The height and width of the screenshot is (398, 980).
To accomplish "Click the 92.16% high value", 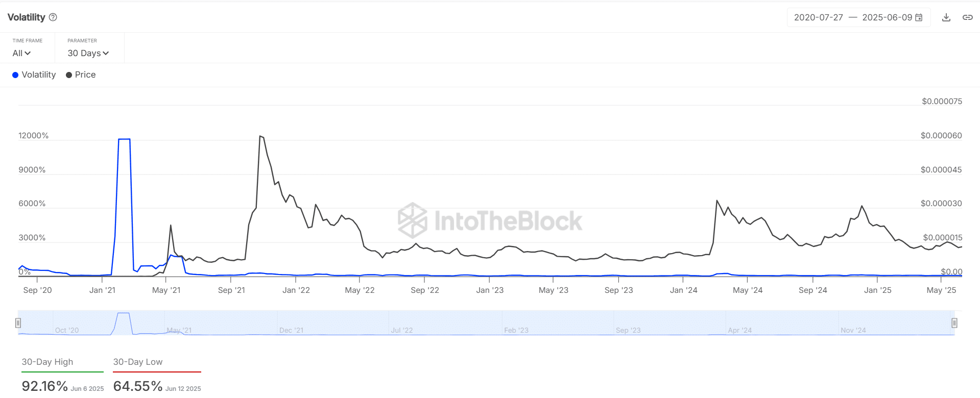I will point(45,386).
